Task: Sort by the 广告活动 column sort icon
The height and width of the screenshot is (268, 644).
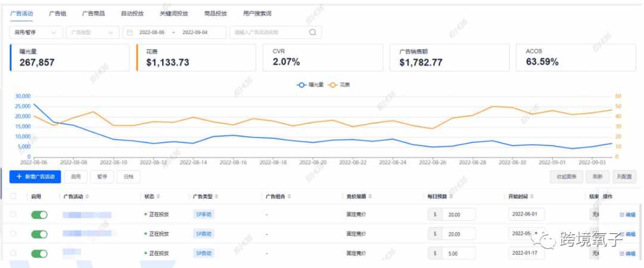Action: 87,196
